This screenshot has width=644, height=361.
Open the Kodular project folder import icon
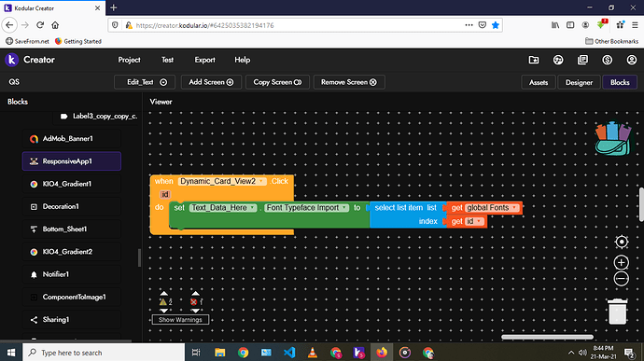[x=534, y=60]
